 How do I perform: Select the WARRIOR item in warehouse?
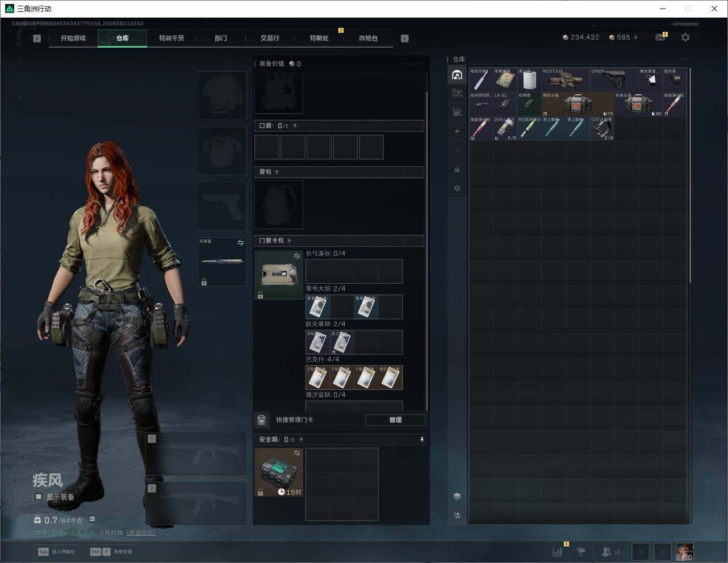[481, 104]
